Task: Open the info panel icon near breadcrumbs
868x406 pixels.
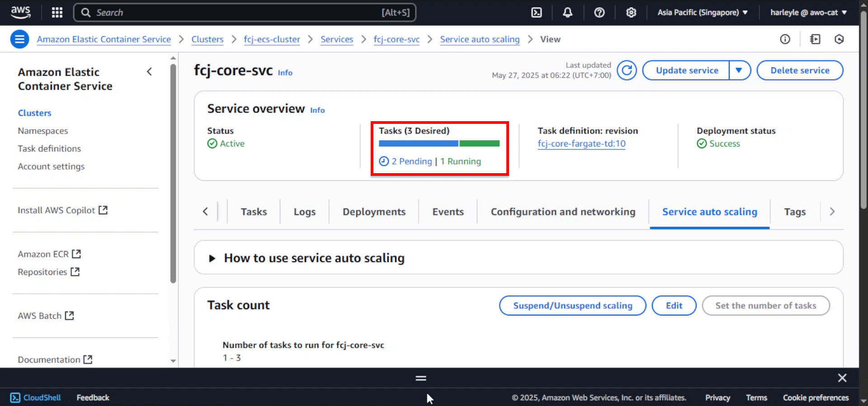Action: coord(785,39)
